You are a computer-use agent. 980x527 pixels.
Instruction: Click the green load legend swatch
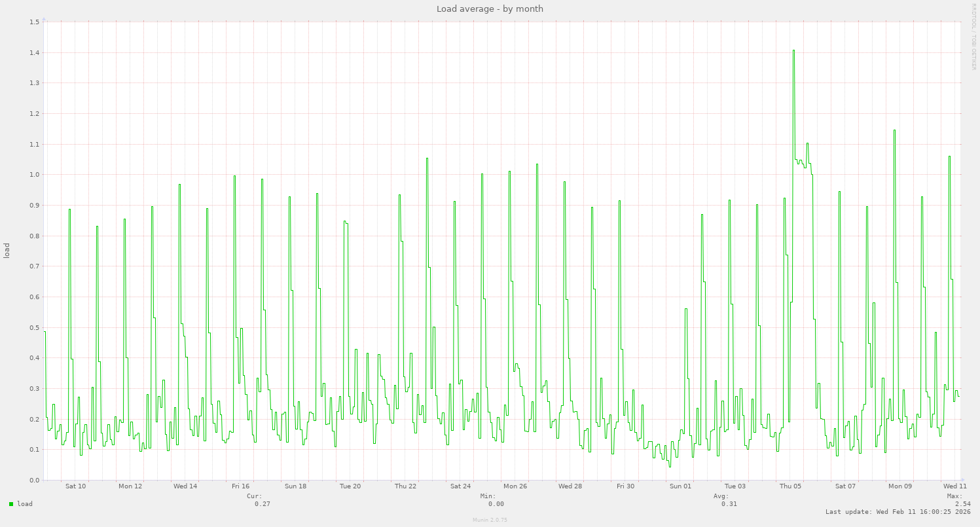[x=10, y=504]
